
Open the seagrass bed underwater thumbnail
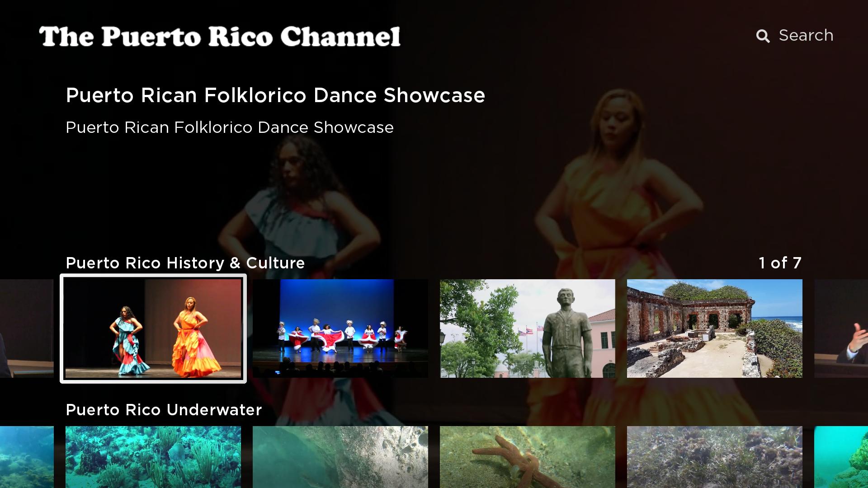(x=715, y=457)
